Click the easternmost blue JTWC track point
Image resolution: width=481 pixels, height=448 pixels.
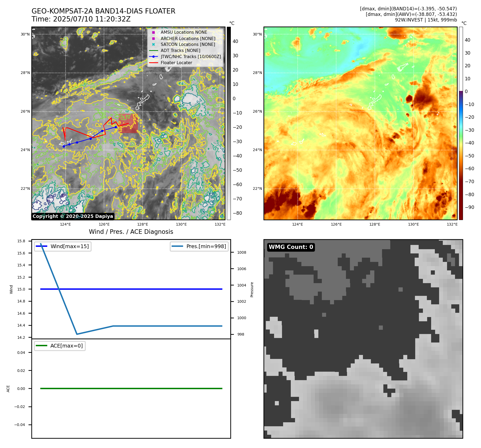coord(116,127)
